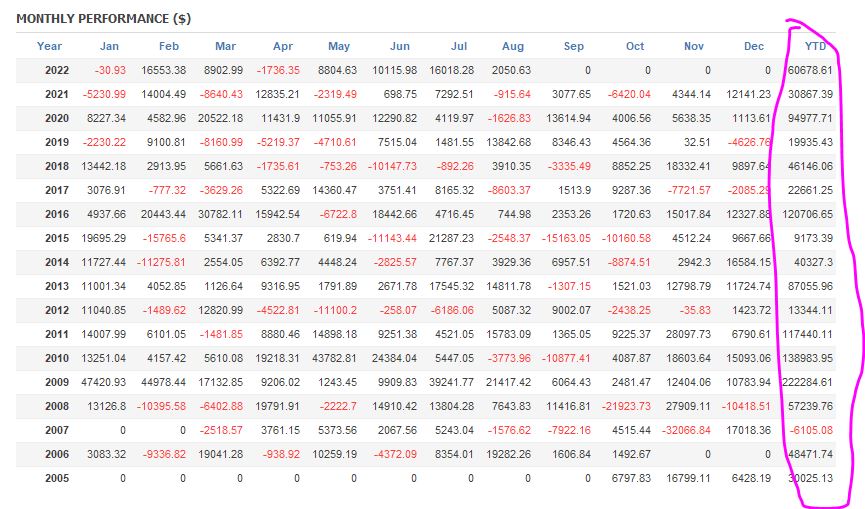
Task: Click the Jun column header
Action: tap(399, 46)
